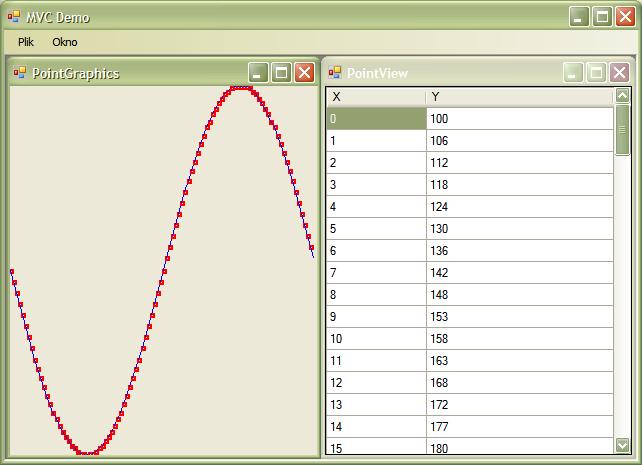Click the X column header
This screenshot has width=642, height=465.
pos(376,97)
